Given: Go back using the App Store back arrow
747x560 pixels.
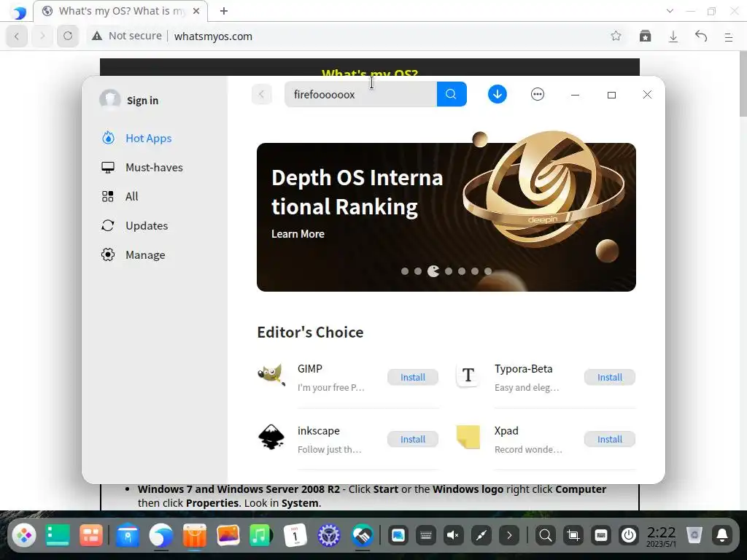Looking at the screenshot, I should point(262,94).
